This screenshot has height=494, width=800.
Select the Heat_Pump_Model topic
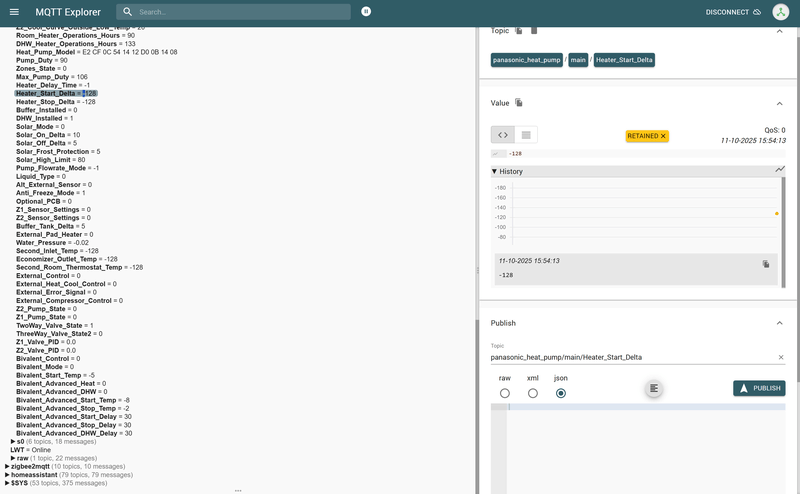click(x=96, y=52)
